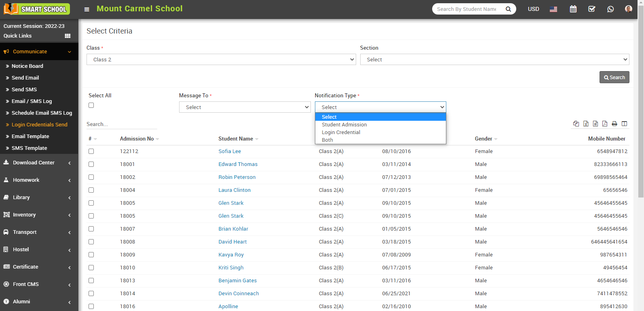This screenshot has height=311, width=644.
Task: Click the Search By Student Name field
Action: 467,9
